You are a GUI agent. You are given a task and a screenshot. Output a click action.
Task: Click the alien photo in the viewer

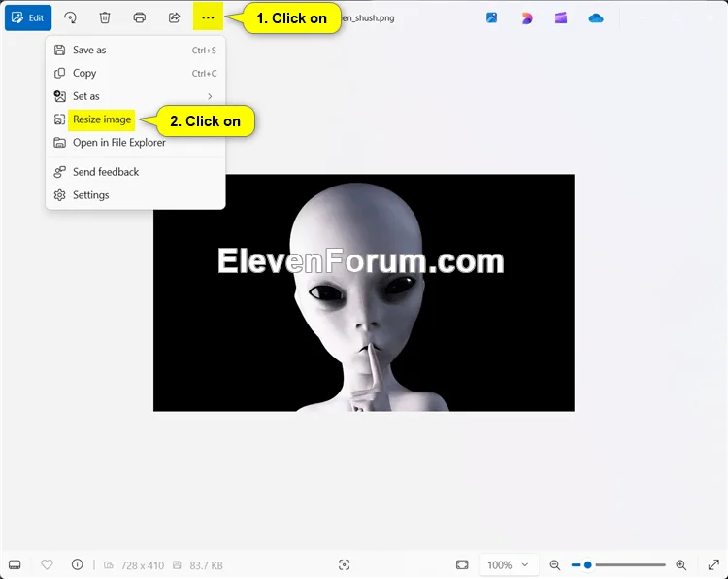[364, 292]
